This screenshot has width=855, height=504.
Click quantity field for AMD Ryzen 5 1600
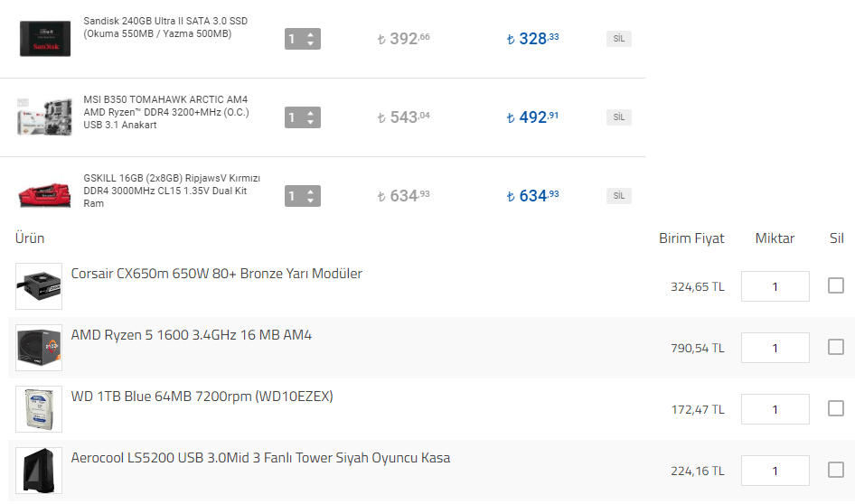point(775,348)
